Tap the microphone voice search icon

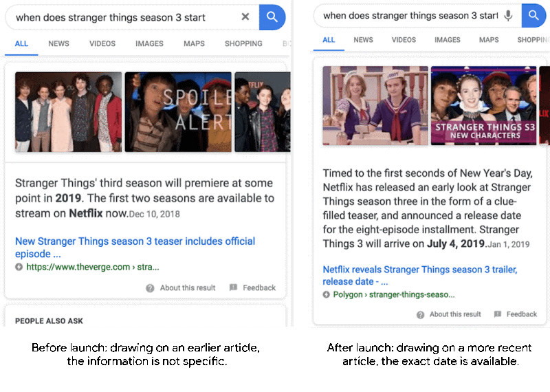508,15
